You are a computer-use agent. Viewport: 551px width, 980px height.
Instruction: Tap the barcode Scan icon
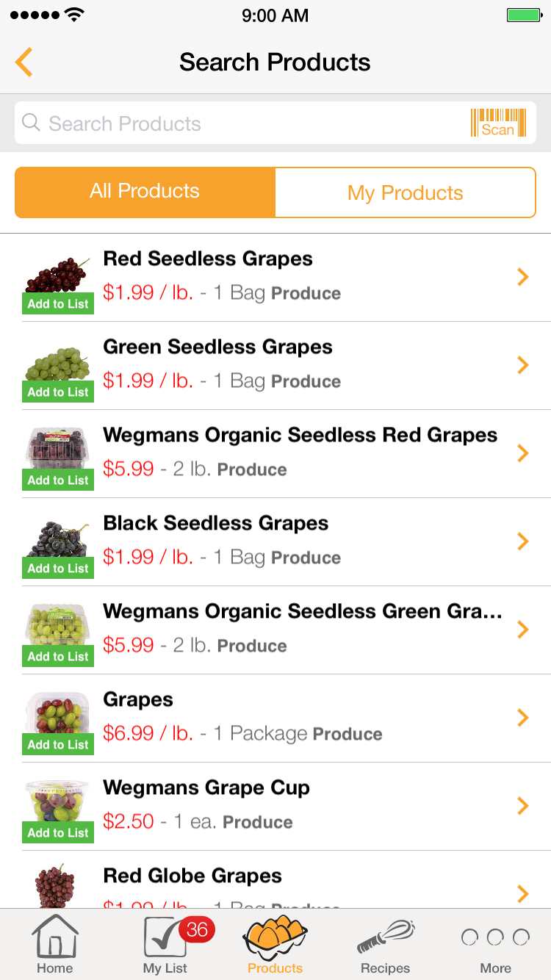(498, 123)
